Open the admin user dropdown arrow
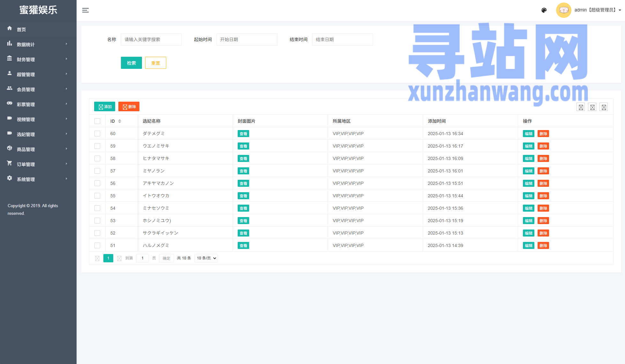Image resolution: width=625 pixels, height=364 pixels. [620, 10]
